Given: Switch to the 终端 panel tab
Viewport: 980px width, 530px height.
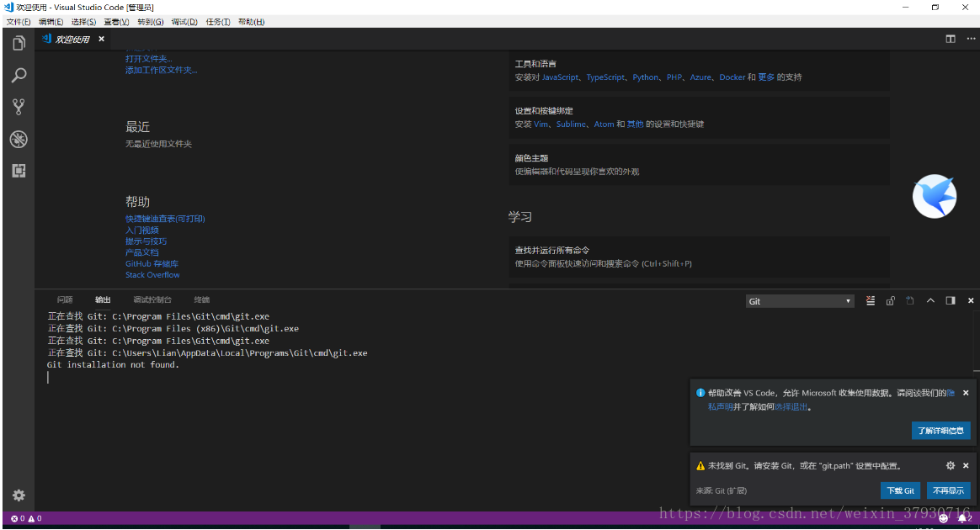Looking at the screenshot, I should 201,299.
